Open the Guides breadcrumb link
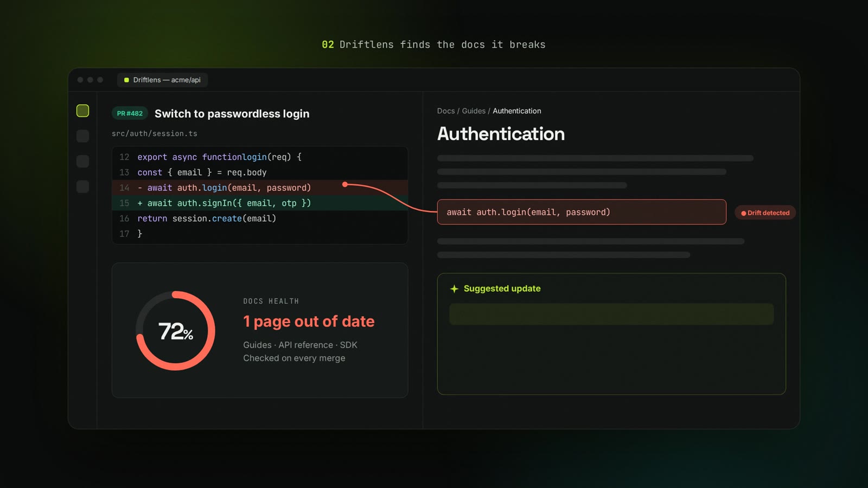Image resolution: width=868 pixels, height=488 pixels. [x=474, y=111]
